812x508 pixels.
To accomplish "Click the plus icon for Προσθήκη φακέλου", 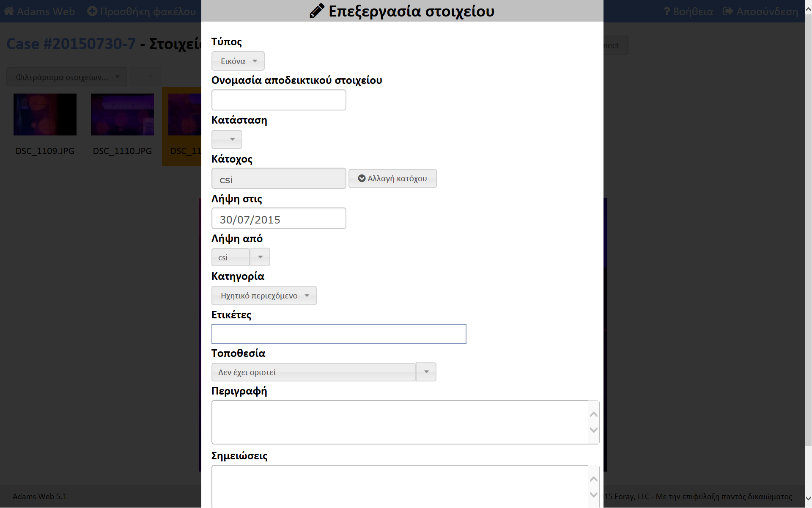I will (x=92, y=11).
